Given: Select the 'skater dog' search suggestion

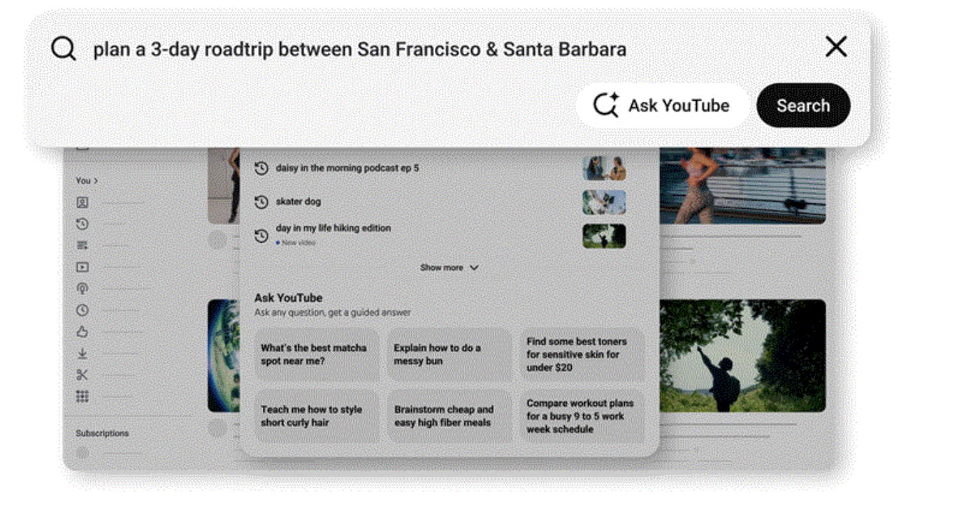Looking at the screenshot, I should 298,201.
